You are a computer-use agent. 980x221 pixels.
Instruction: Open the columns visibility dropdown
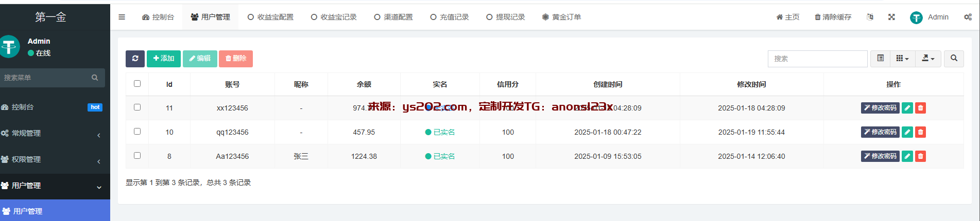tap(902, 59)
